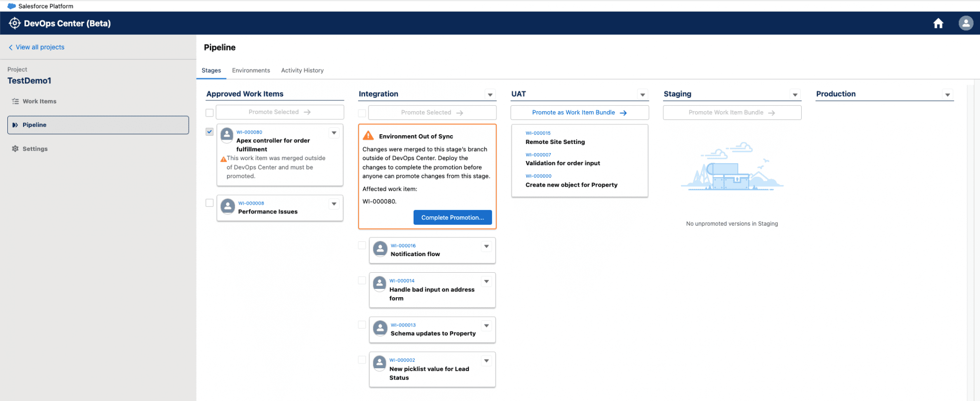Click avatar icon on Performance Issues item
The height and width of the screenshot is (401, 980).
[x=228, y=207]
